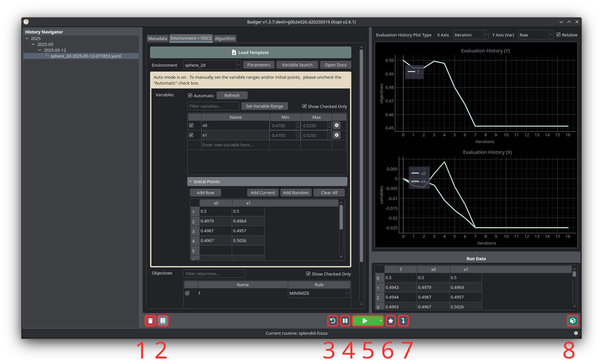The width and height of the screenshot is (603, 364).
Task: Click the Open Docs button
Action: pyautogui.click(x=335, y=65)
